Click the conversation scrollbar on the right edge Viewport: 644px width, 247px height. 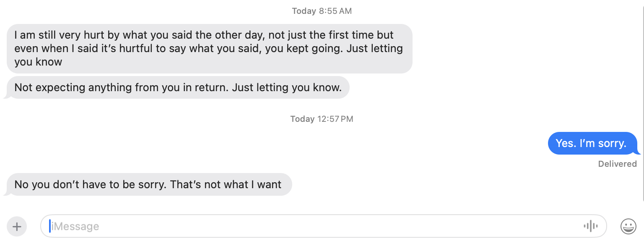[x=642, y=101]
